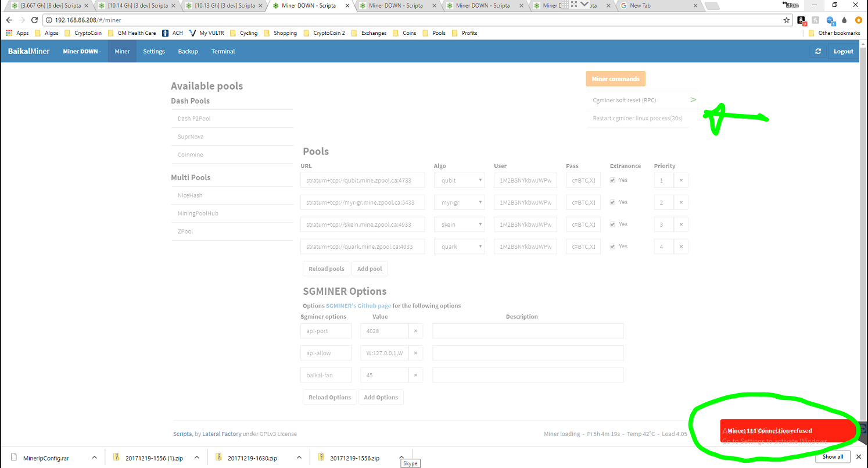Go back with browser back arrow
Screen dimensions: 868x468
pyautogui.click(x=9, y=20)
